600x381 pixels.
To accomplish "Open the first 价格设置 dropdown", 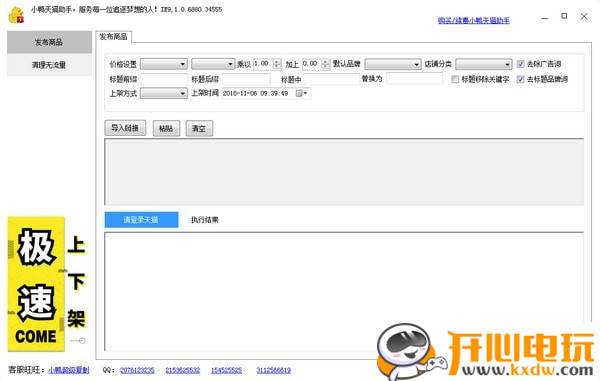I will coord(164,64).
